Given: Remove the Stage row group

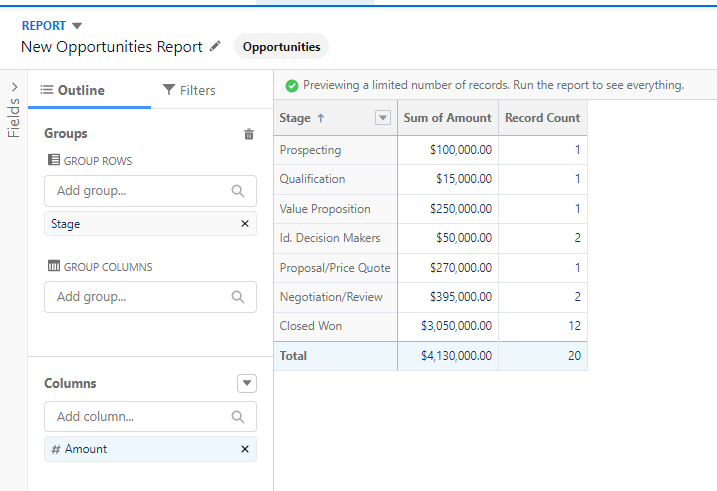Looking at the screenshot, I should pos(245,224).
